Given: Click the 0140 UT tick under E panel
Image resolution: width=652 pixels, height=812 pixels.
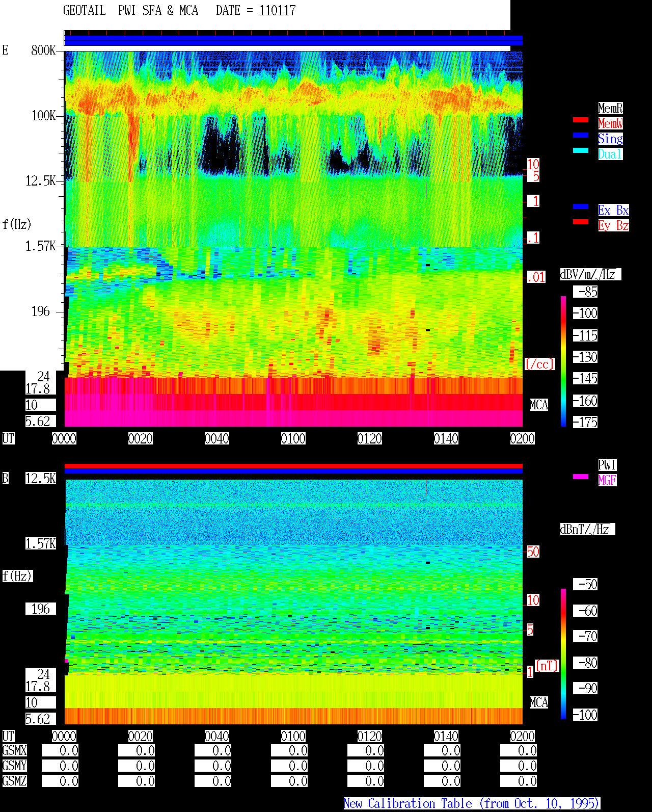Looking at the screenshot, I should tap(446, 438).
